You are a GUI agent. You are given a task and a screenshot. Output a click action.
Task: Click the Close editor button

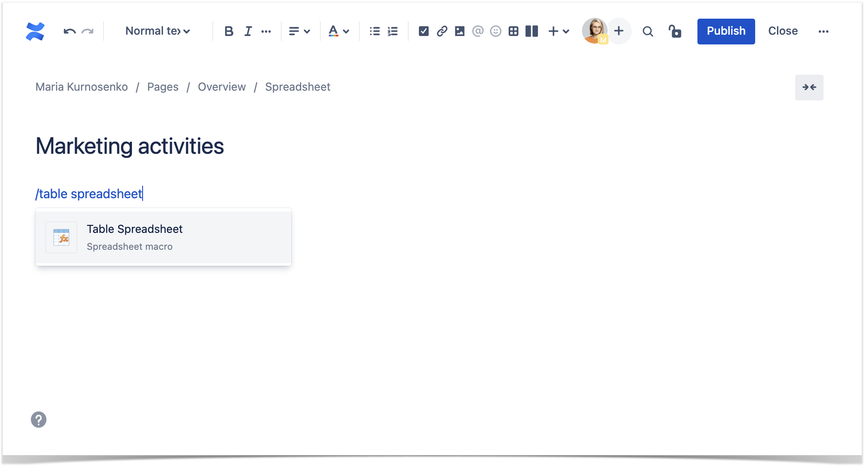tap(783, 31)
